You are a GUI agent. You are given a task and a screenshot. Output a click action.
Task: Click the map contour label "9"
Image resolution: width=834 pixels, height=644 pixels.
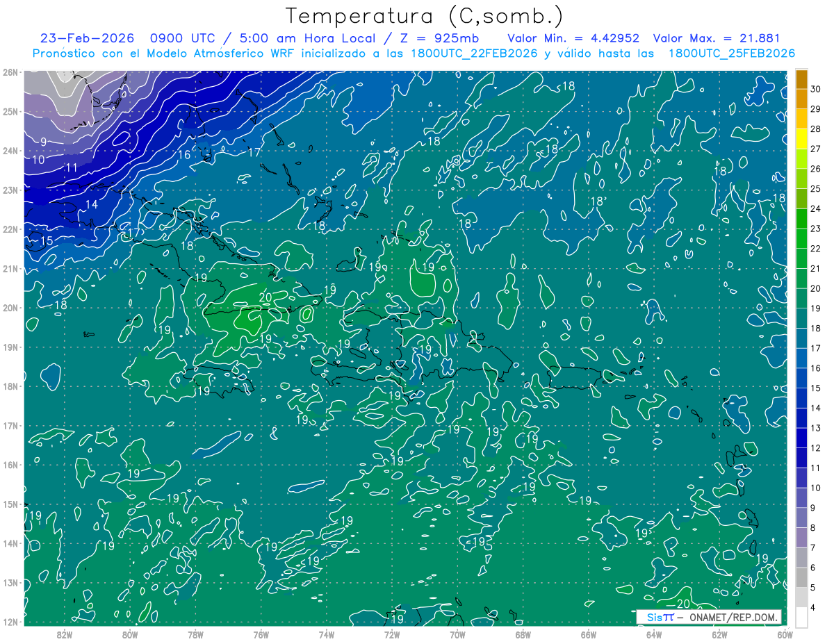click(x=43, y=142)
